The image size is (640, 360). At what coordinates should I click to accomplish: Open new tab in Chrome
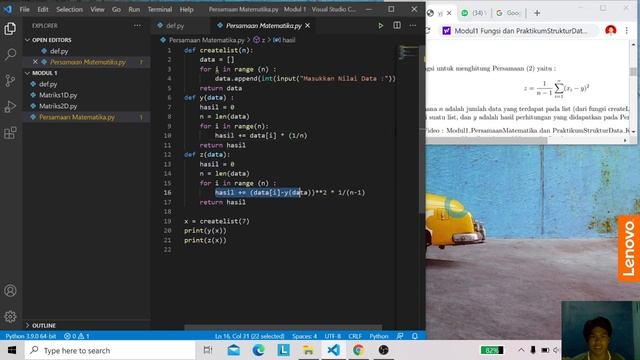pos(537,13)
